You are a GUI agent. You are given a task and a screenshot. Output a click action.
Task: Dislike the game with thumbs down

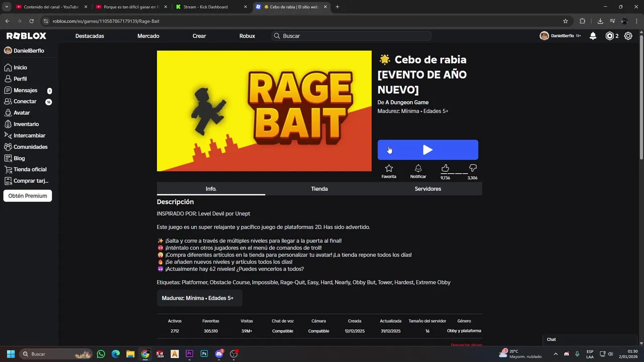pos(472,168)
